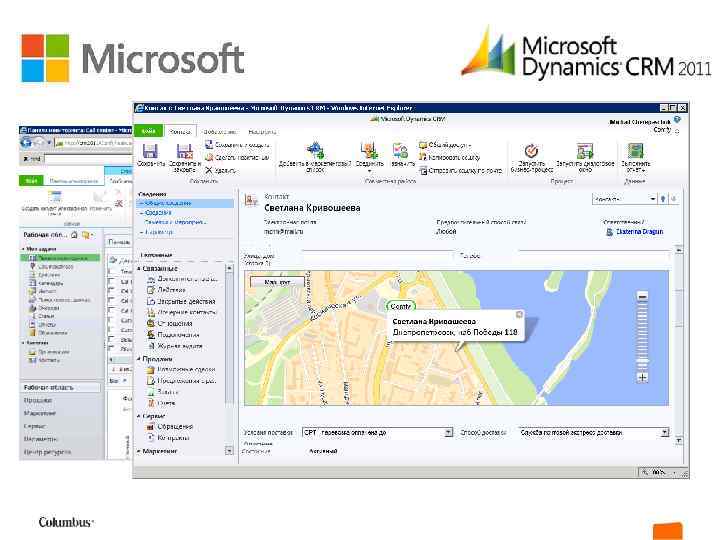The image size is (720, 540).
Task: Select the Контакт ribbon tab
Action: pos(180,131)
